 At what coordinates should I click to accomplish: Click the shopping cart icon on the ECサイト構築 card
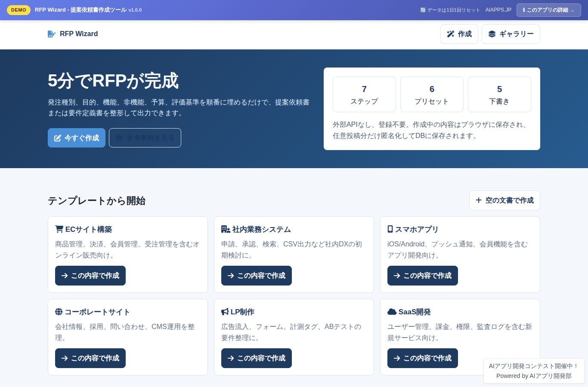[x=59, y=229]
